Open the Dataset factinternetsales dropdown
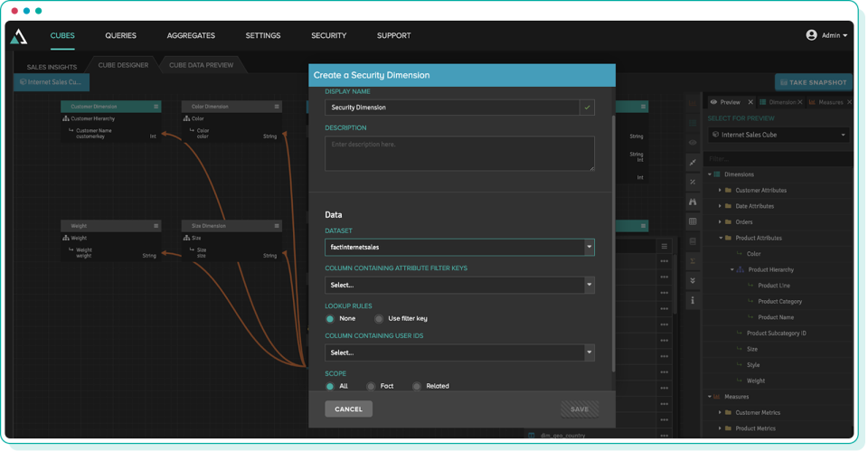The width and height of the screenshot is (868, 451). coord(459,247)
